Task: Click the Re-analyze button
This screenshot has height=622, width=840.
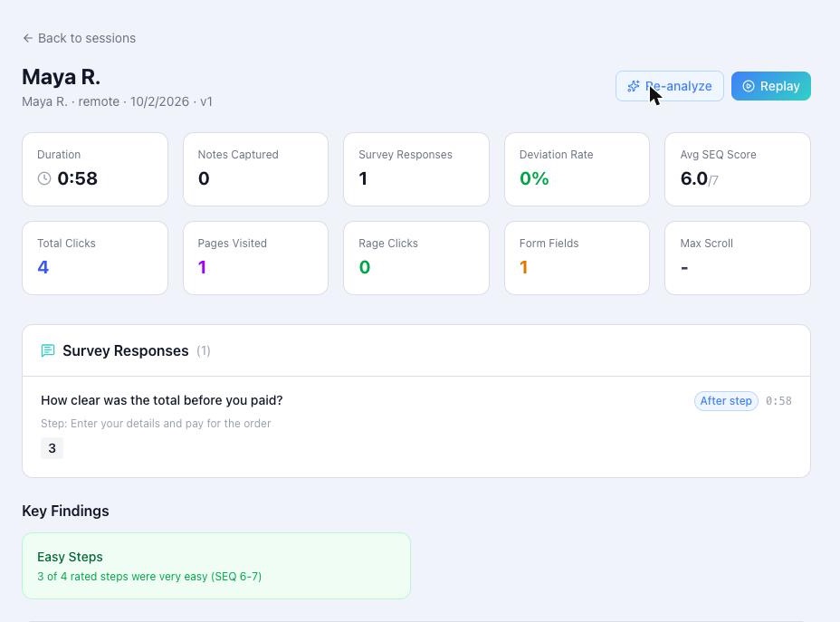Action: [669, 86]
